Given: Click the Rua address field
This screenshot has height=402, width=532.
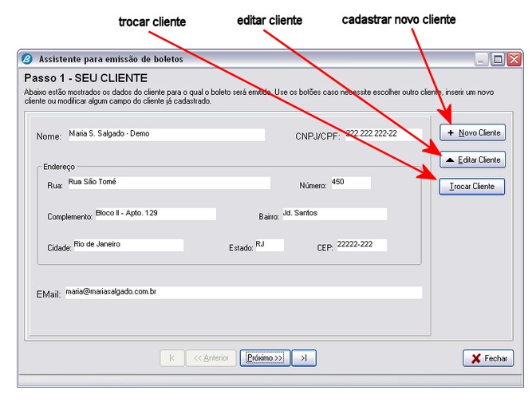Looking at the screenshot, I should [x=167, y=183].
